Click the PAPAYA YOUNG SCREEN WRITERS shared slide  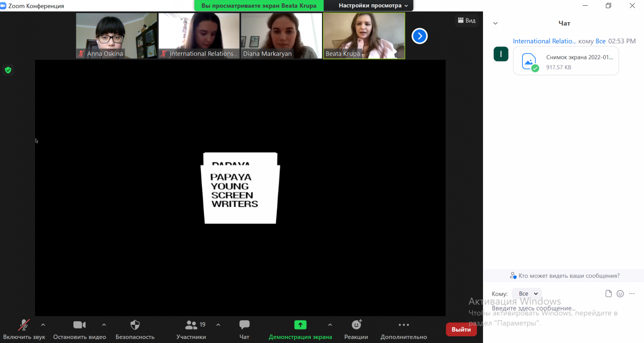[x=240, y=188]
